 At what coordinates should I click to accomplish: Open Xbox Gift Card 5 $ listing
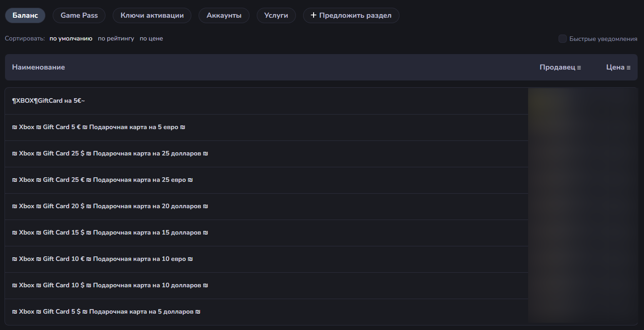pyautogui.click(x=321, y=312)
